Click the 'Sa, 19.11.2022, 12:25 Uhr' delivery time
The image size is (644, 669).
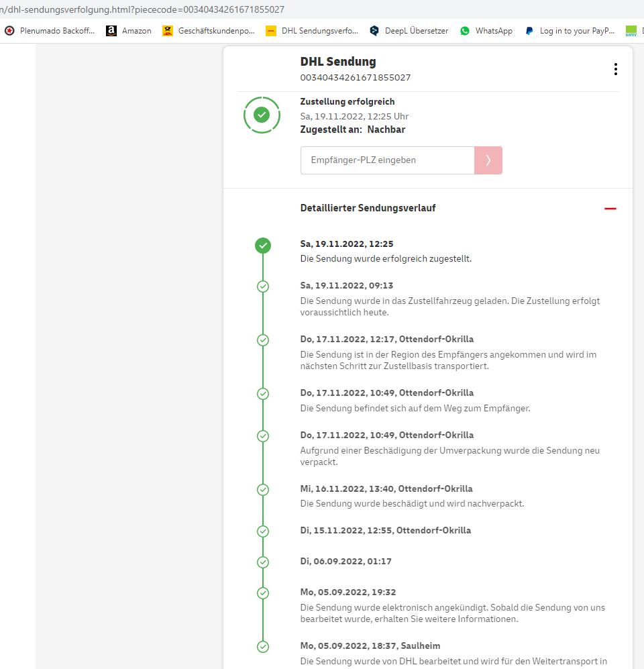(354, 116)
